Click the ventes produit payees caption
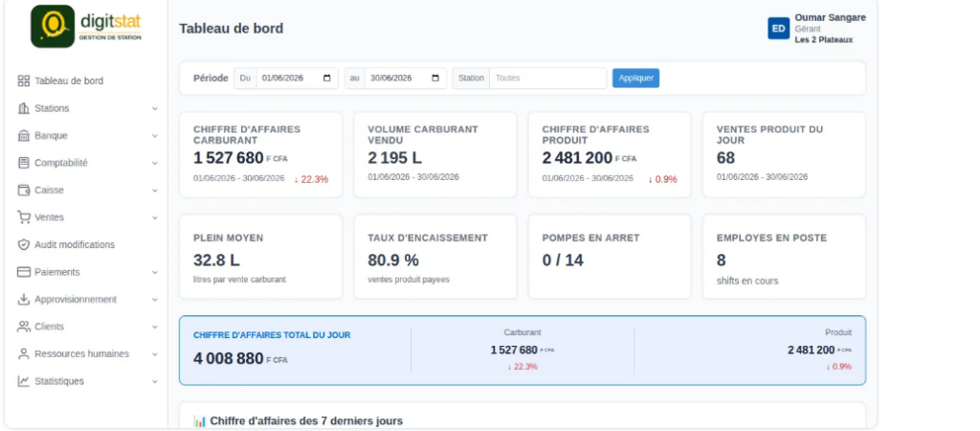The width and height of the screenshot is (980, 431). click(x=409, y=280)
